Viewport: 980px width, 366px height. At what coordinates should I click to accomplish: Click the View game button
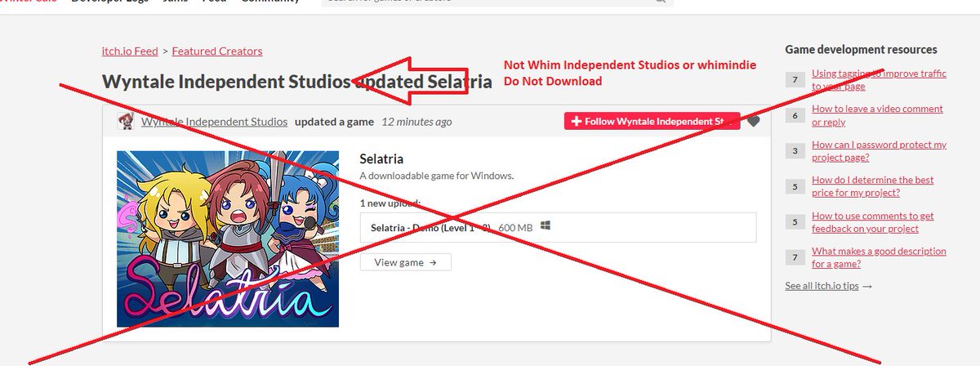[405, 262]
